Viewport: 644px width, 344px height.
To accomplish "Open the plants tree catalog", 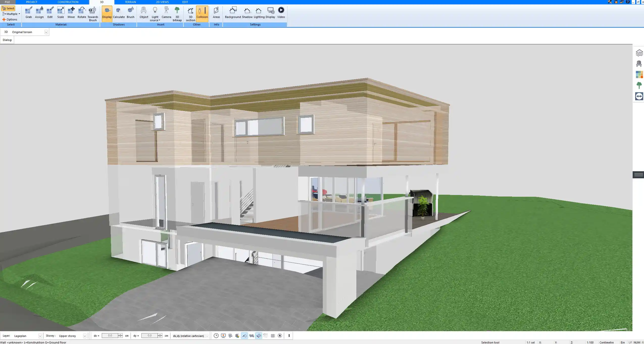I will coord(639,85).
